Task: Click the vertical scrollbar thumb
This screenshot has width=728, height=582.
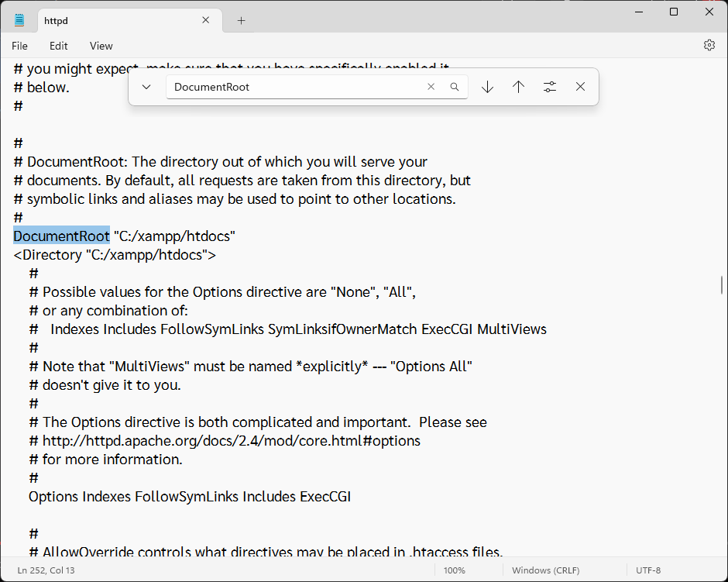Action: (x=721, y=284)
